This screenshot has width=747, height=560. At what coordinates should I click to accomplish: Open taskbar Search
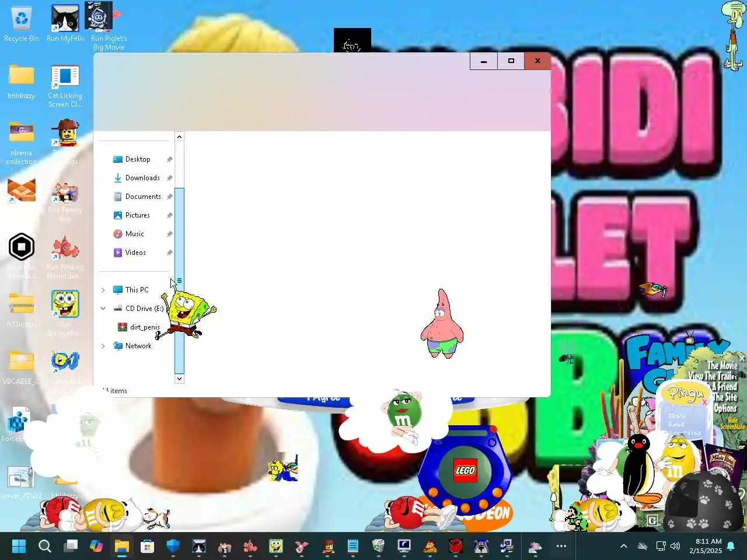[45, 546]
